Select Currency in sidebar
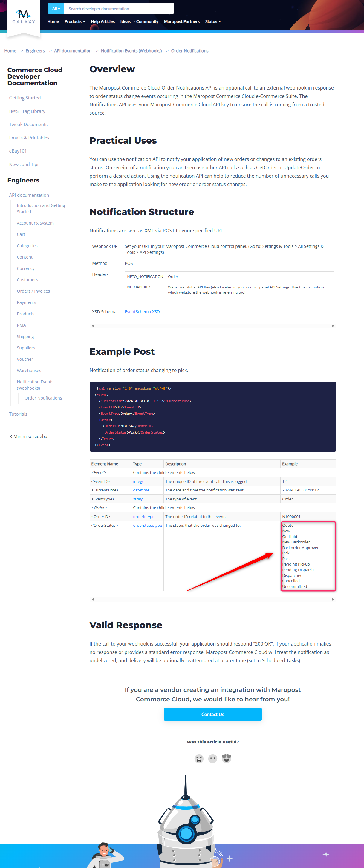 click(26, 268)
